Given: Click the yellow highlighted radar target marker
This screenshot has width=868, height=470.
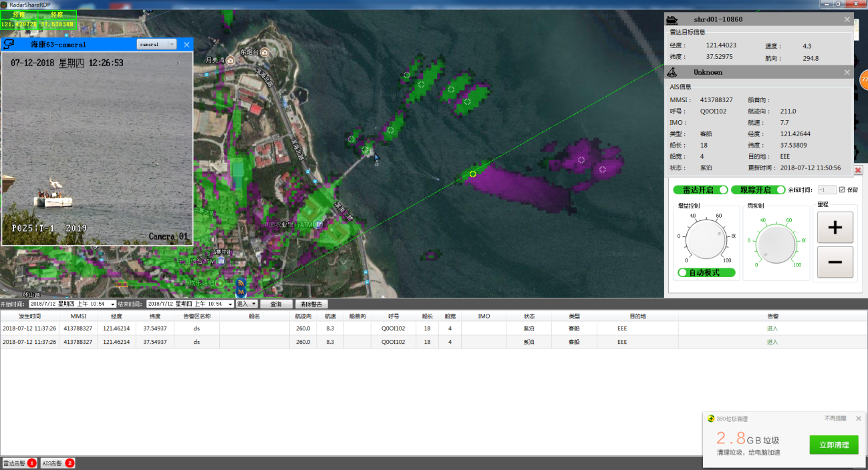Looking at the screenshot, I should point(472,174).
